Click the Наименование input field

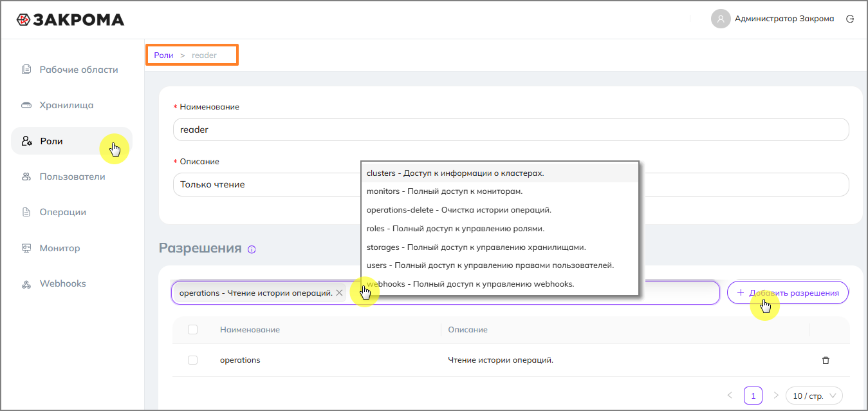[511, 129]
